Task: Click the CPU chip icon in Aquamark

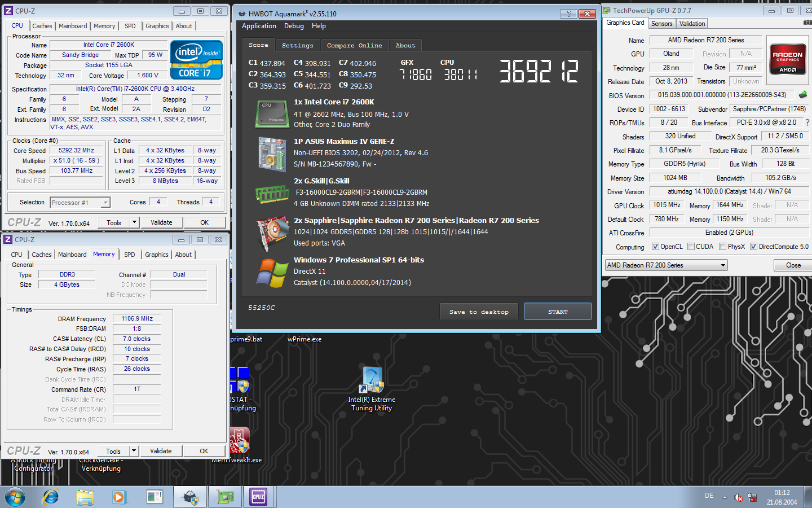Action: [x=272, y=113]
